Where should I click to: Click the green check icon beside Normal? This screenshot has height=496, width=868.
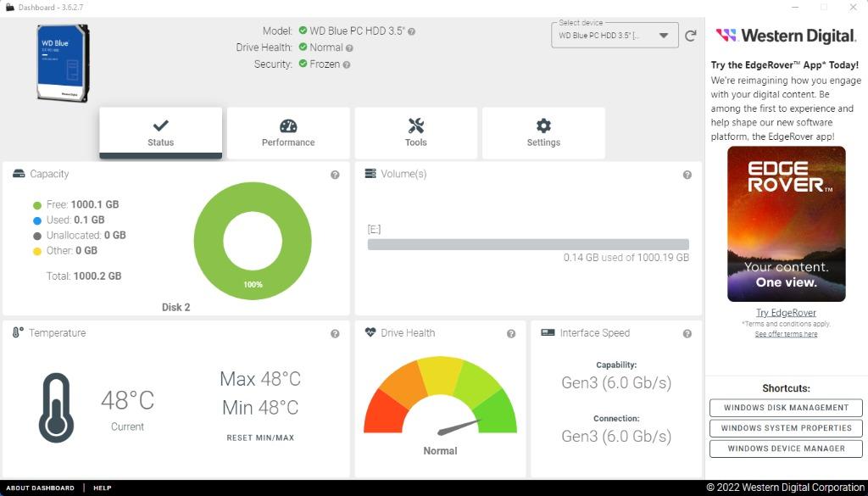tap(303, 47)
